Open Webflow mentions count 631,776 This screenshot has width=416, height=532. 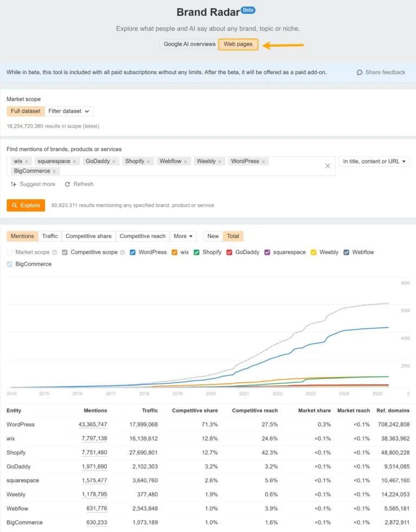[x=97, y=508]
